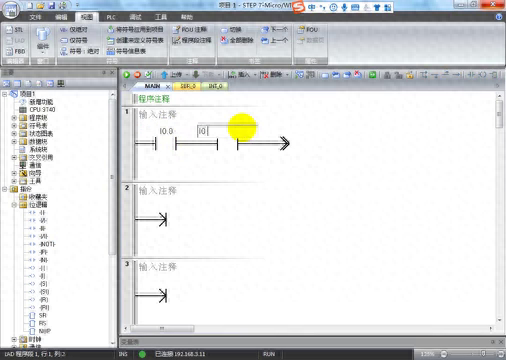Stop PLC with red STOP icon
This screenshot has width=506, height=360.
tap(137, 75)
